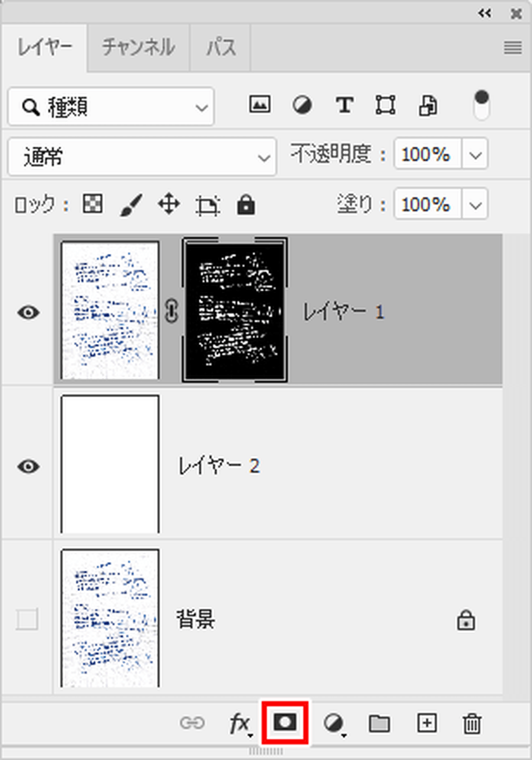The width and height of the screenshot is (532, 760).
Task: Prevent auto-nesting into artboards icon
Action: tap(208, 205)
